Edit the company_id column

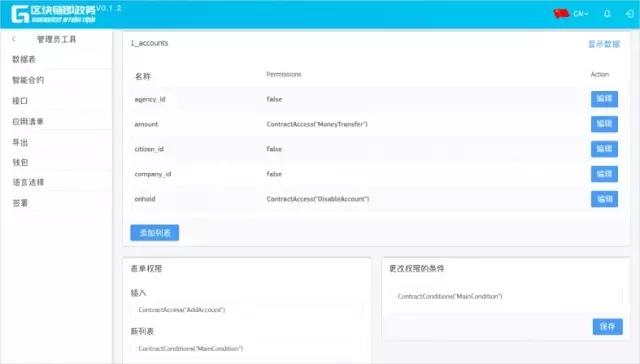(x=604, y=174)
